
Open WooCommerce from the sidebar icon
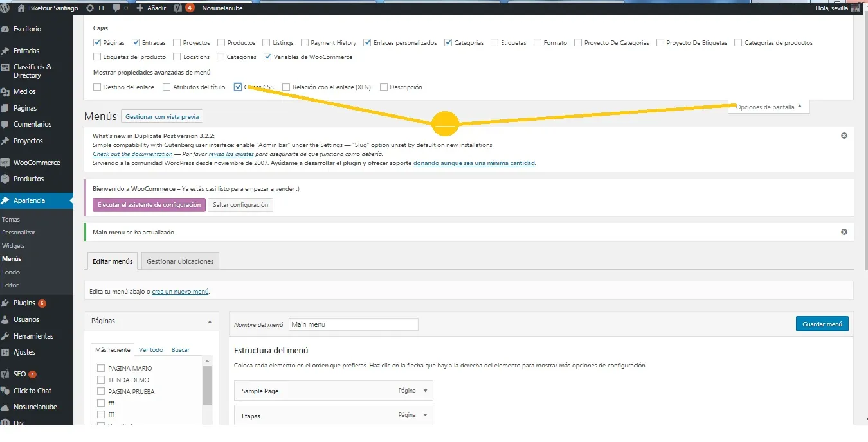coord(6,163)
